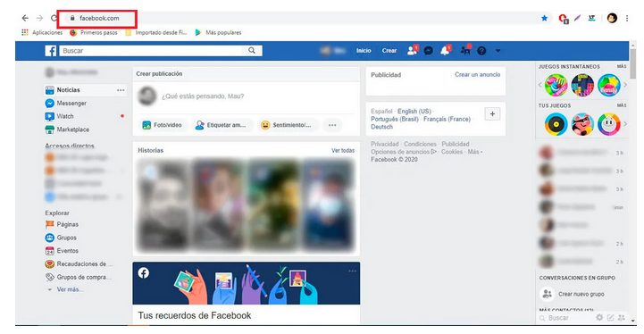644x334 pixels.
Task: Click the Facebook logo icon
Action: click(x=51, y=51)
